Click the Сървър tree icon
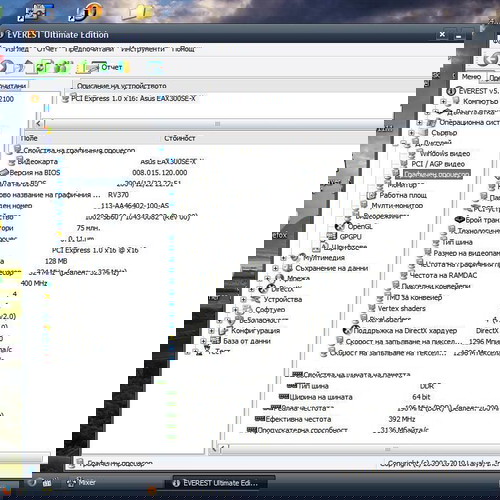Image resolution: width=500 pixels, height=500 pixels. (x=424, y=132)
